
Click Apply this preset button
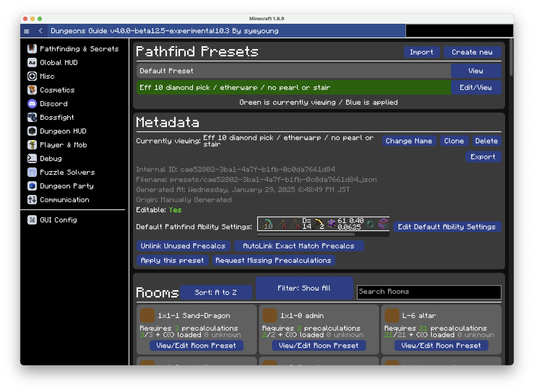point(173,260)
